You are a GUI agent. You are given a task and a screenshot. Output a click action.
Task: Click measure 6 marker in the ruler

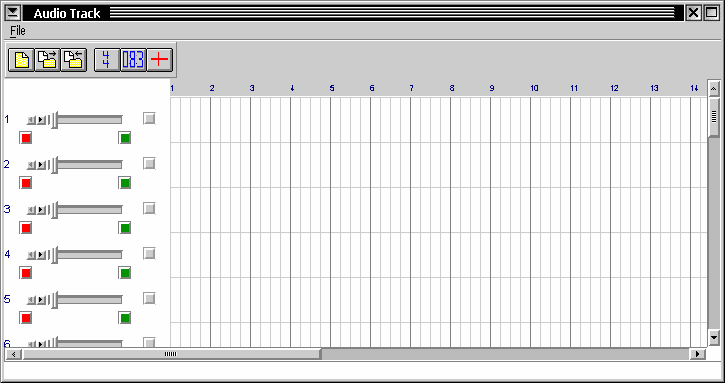(x=372, y=88)
